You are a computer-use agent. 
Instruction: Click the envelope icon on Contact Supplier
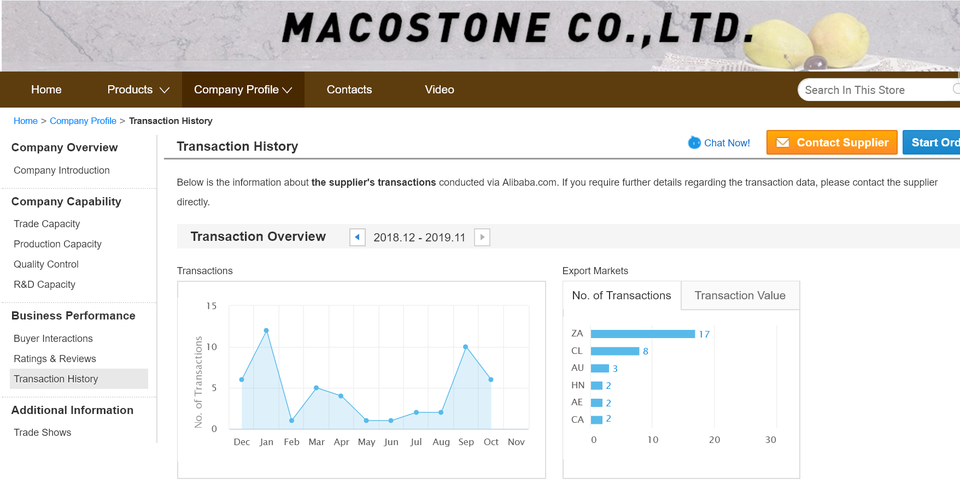[782, 143]
